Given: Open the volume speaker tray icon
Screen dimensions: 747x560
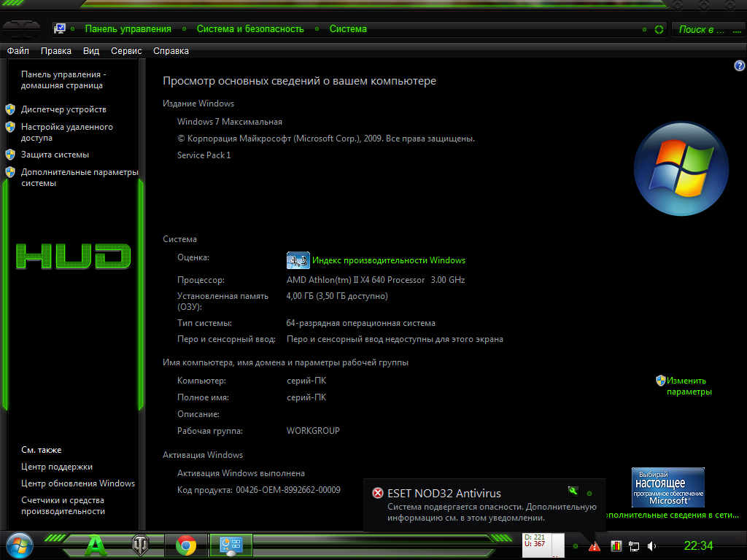Looking at the screenshot, I should click(x=651, y=546).
